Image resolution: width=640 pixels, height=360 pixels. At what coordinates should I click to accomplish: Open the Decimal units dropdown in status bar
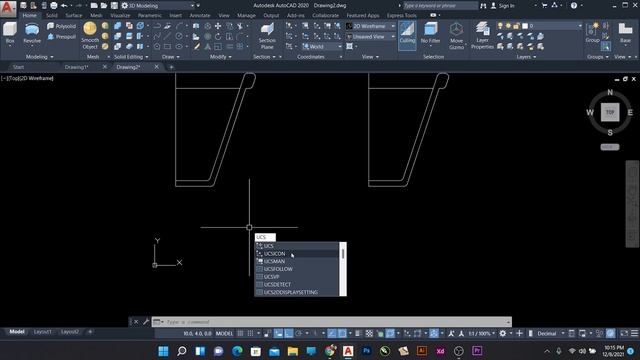[550, 333]
